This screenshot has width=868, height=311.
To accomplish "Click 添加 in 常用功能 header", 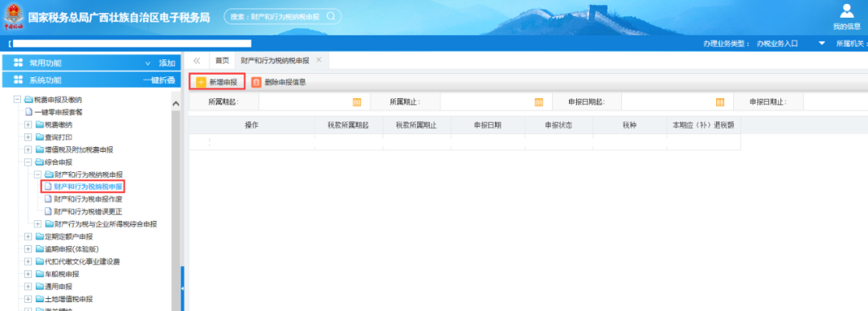I will pyautogui.click(x=167, y=63).
